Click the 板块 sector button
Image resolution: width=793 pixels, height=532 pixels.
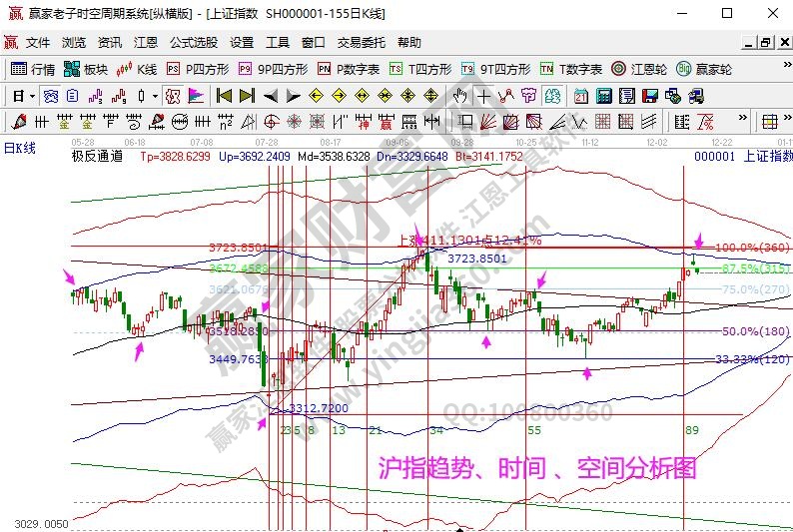point(85,69)
